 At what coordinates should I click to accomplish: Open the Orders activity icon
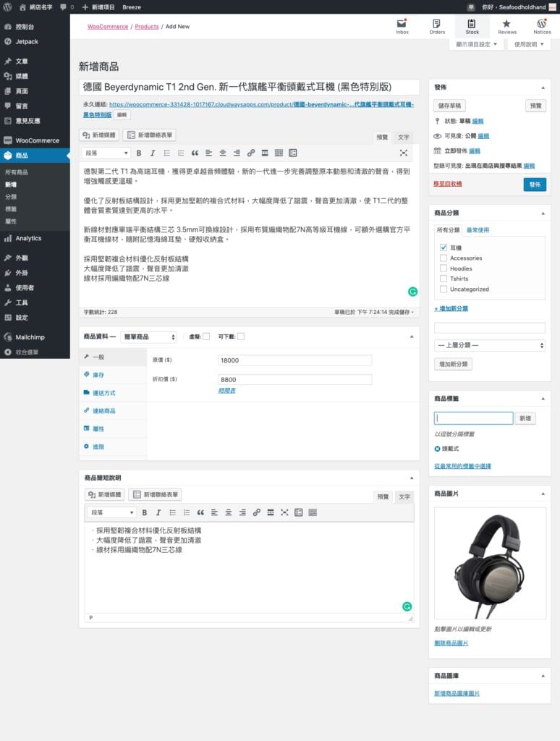pyautogui.click(x=437, y=27)
